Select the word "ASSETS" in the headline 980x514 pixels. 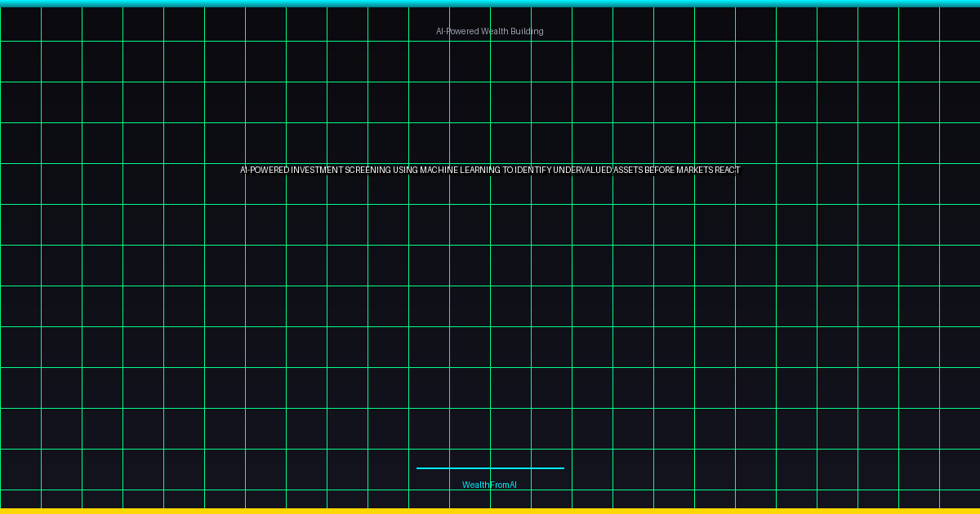(x=627, y=171)
